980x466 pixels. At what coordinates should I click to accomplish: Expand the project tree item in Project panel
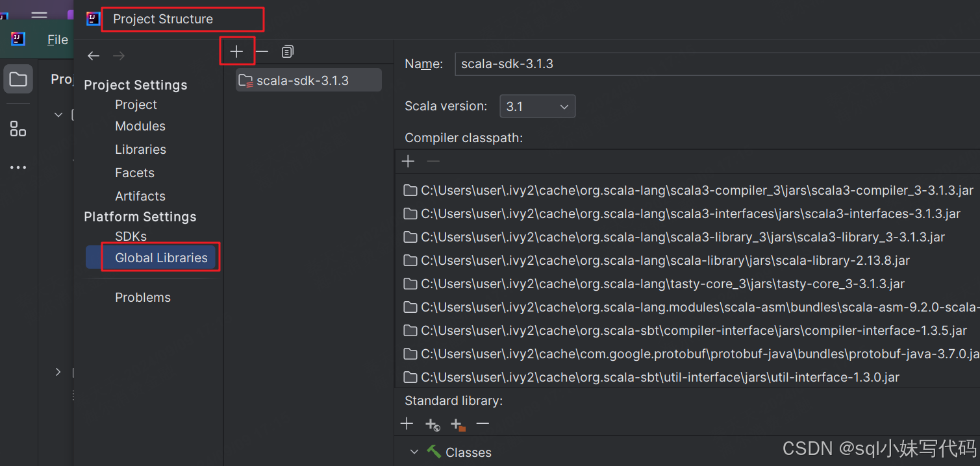click(x=58, y=372)
